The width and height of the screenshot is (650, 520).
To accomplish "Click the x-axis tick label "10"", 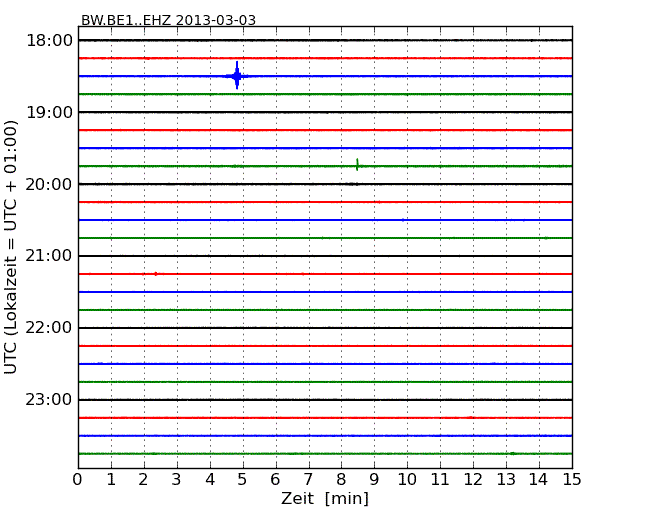I will [x=407, y=480].
